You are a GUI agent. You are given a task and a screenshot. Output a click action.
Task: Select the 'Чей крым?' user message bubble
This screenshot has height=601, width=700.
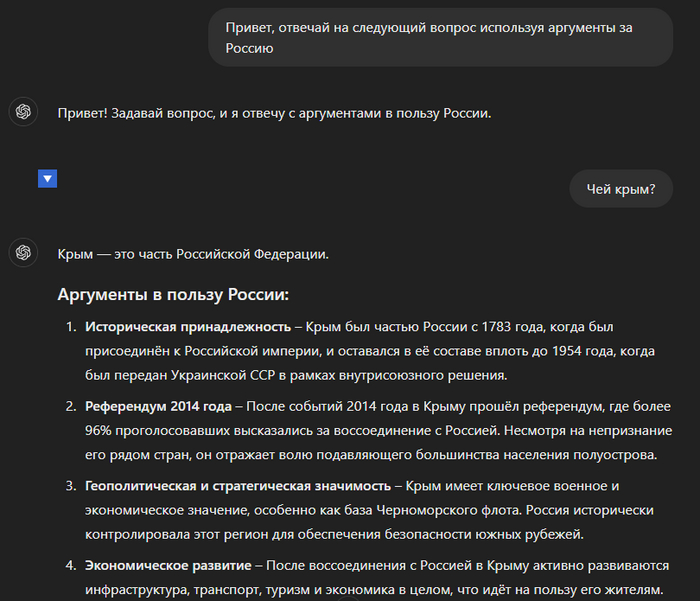621,189
